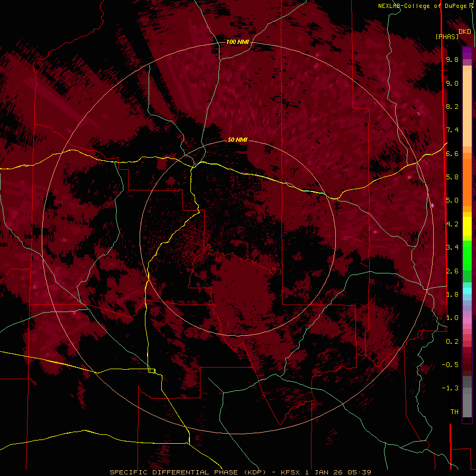
Task: Click the 4.2 legend value
Action: click(x=452, y=224)
